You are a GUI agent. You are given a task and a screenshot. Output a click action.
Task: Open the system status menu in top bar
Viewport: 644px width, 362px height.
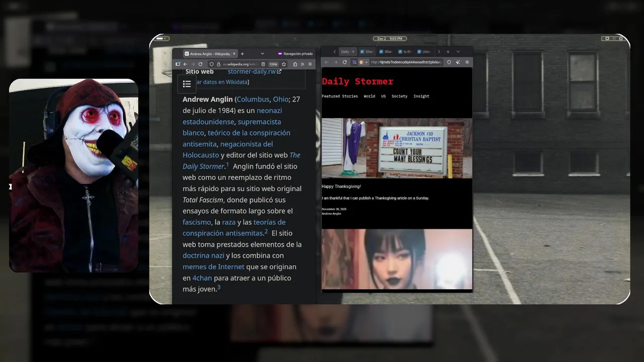pyautogui.click(x=613, y=38)
